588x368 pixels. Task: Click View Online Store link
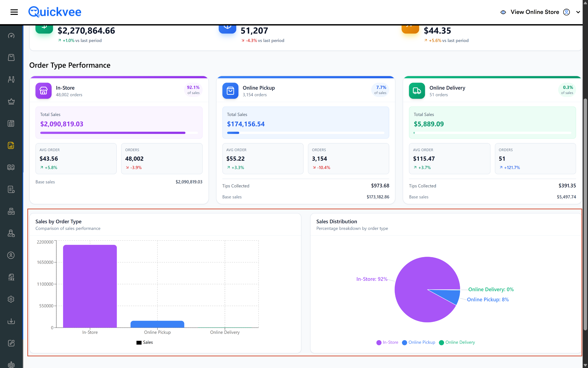click(535, 12)
